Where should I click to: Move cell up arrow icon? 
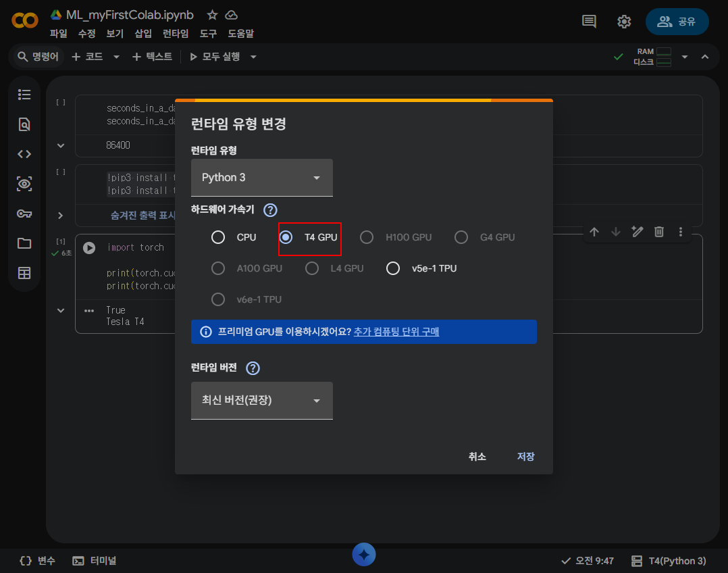(594, 232)
